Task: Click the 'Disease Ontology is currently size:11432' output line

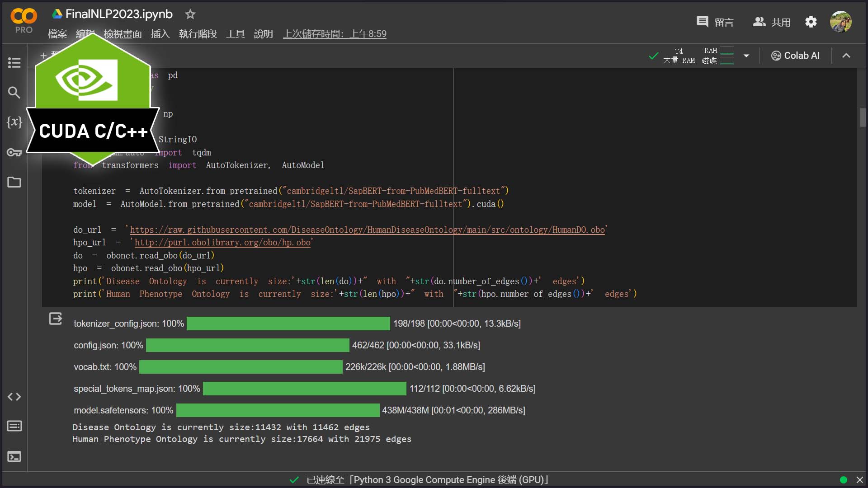Action: click(x=221, y=427)
